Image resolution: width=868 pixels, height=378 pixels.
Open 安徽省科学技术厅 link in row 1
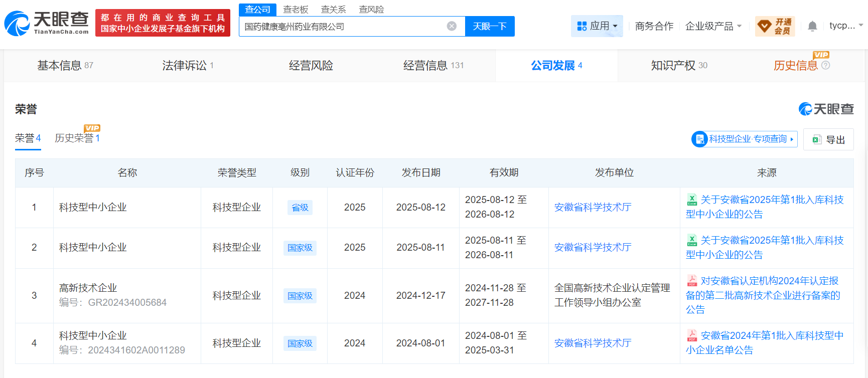click(593, 207)
